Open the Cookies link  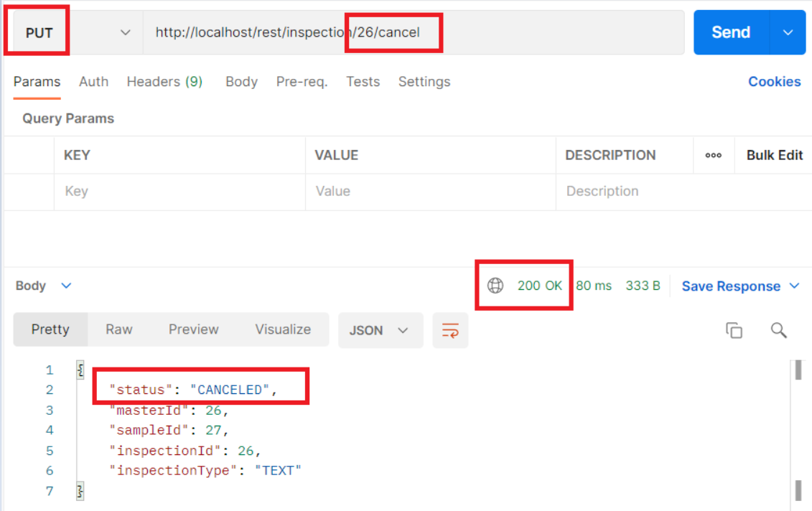click(774, 82)
